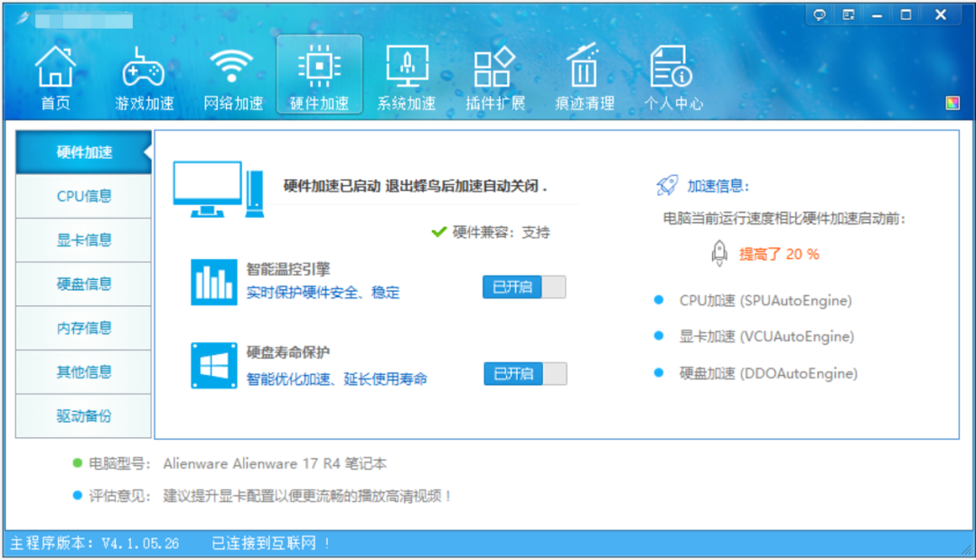
Task: Click 智能温控引擎 title text
Action: pyautogui.click(x=288, y=269)
